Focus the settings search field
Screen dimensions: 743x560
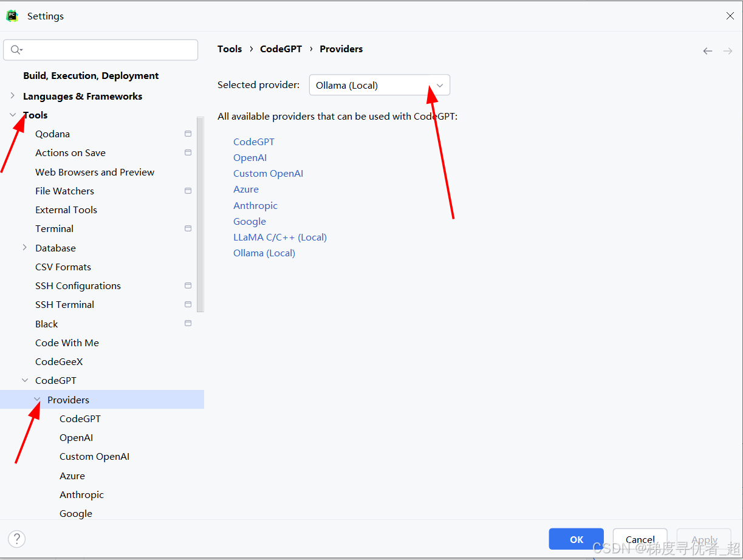coord(101,50)
